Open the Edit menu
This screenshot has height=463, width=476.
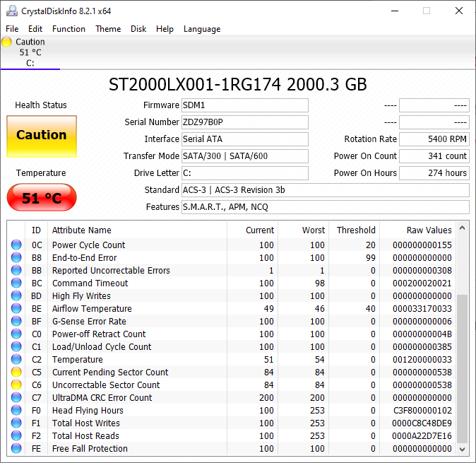[35, 29]
